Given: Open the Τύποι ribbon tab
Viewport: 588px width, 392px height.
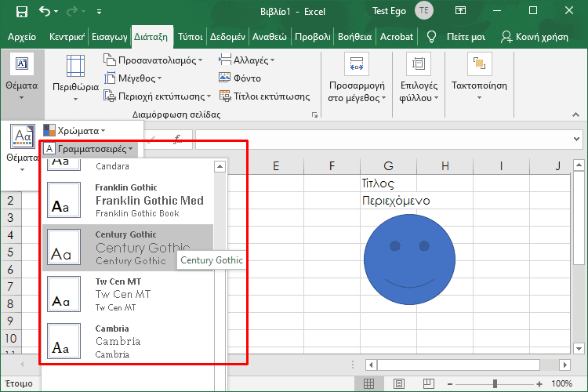Looking at the screenshot, I should tap(191, 37).
